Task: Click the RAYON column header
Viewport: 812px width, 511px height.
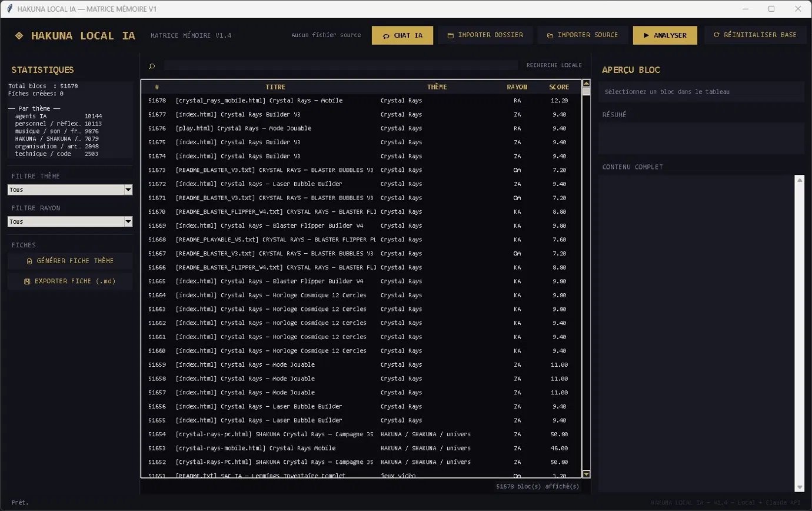Action: [x=517, y=87]
